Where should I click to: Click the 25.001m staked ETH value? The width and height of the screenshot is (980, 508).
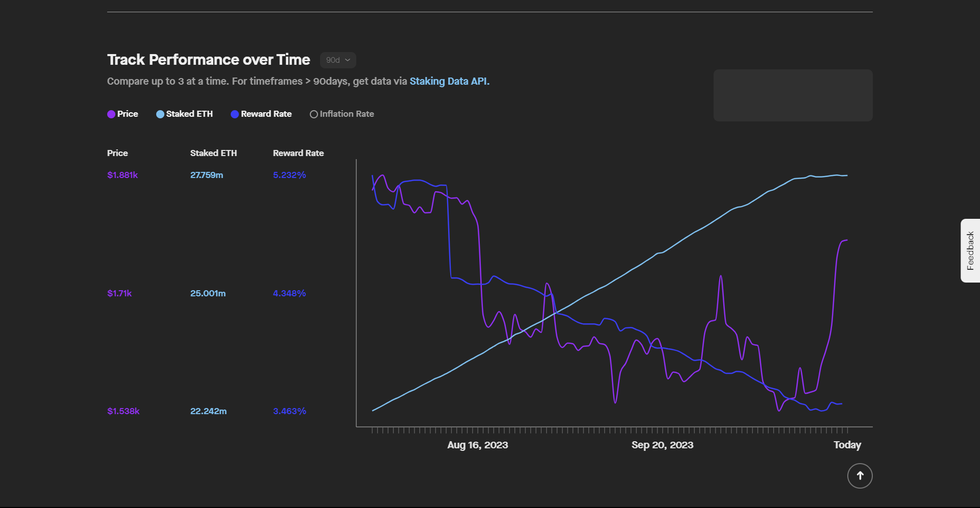[x=208, y=293]
